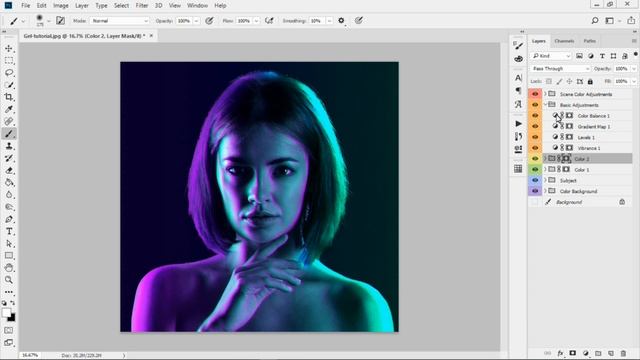Open the Paragraph panel icon
Viewport: 640px width, 360px height.
coord(518,90)
